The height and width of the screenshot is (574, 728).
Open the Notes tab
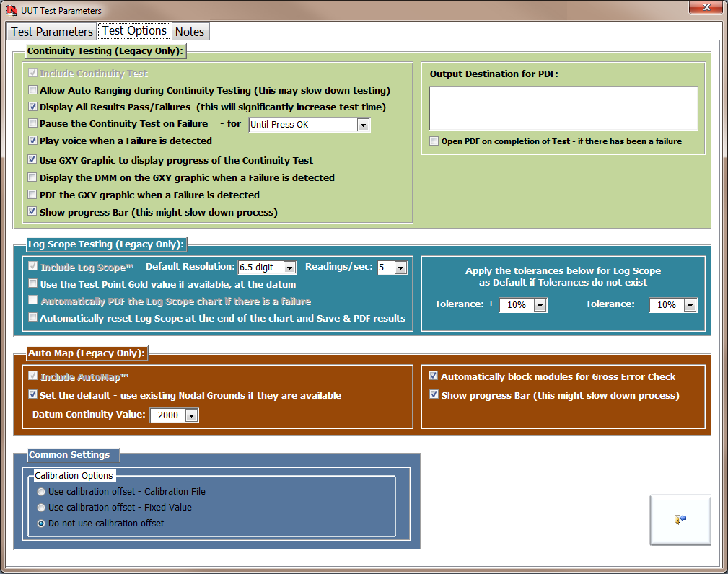tap(190, 32)
